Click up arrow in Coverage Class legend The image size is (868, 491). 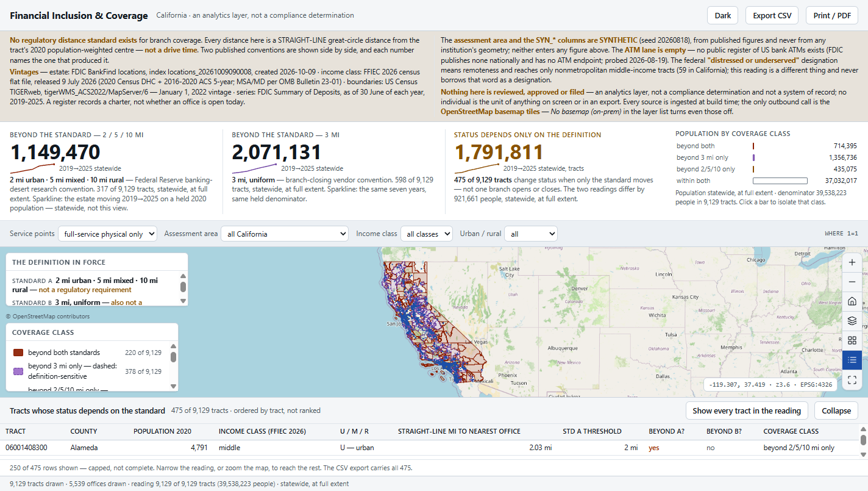(173, 347)
